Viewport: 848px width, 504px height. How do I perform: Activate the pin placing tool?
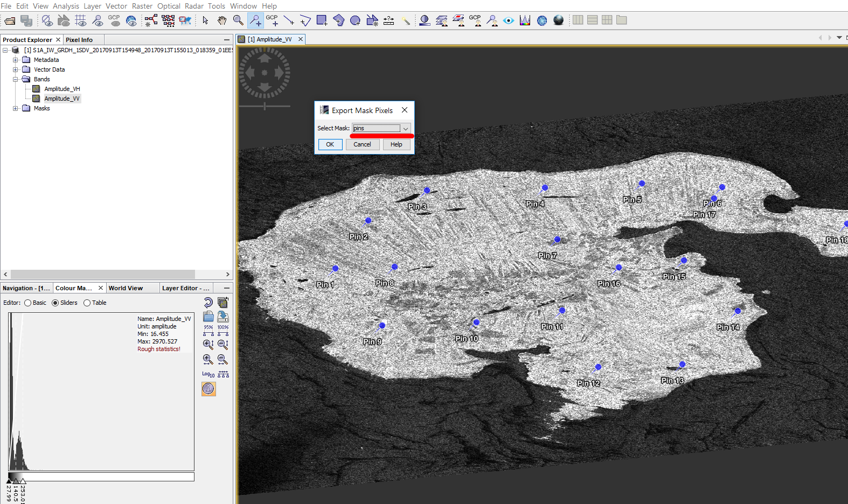point(255,20)
